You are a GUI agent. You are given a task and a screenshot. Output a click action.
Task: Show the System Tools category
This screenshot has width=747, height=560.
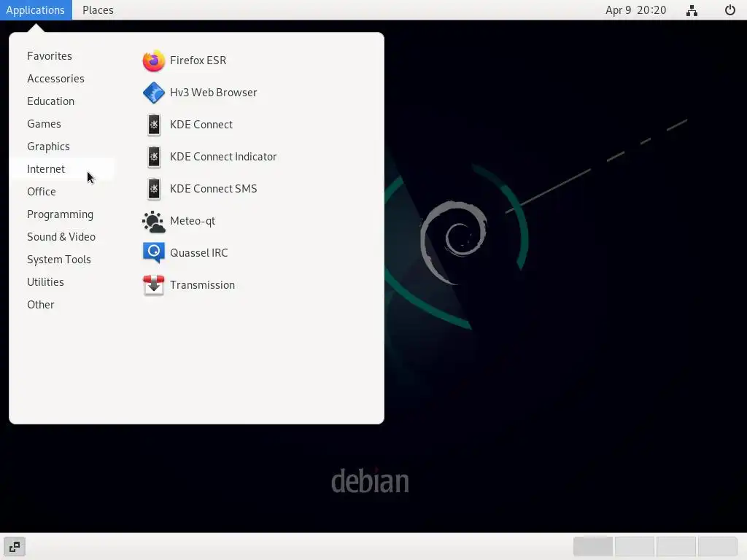click(x=58, y=260)
